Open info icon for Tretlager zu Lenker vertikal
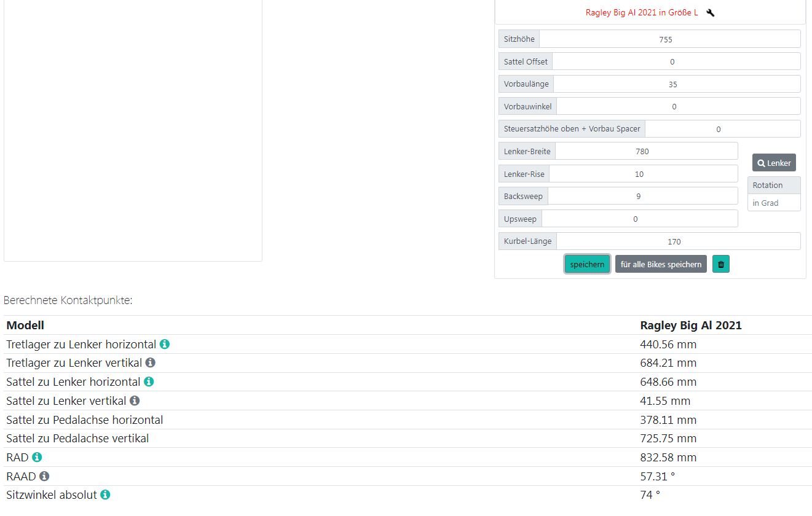 click(150, 363)
